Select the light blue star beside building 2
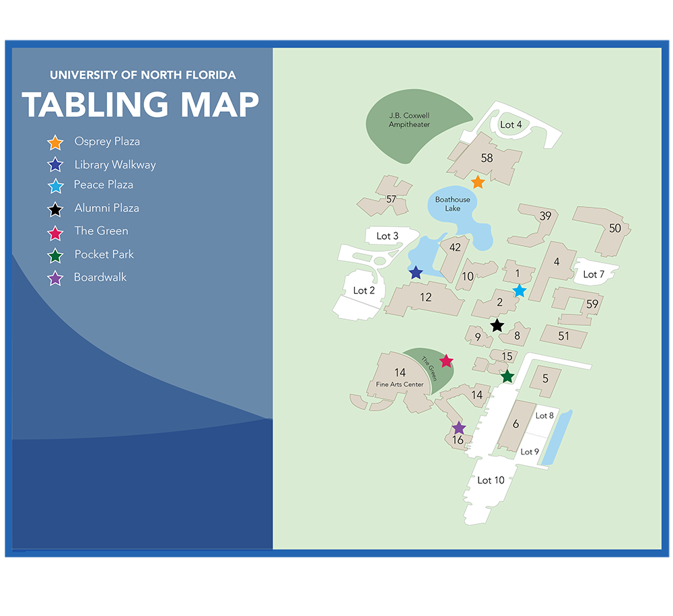This screenshot has width=673, height=616. (x=520, y=291)
